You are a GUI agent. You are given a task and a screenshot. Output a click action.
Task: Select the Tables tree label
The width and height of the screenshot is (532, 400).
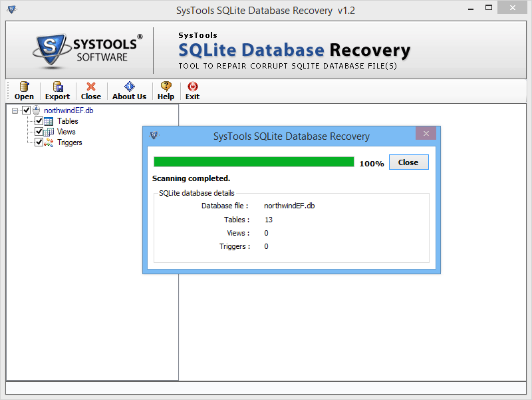click(68, 121)
